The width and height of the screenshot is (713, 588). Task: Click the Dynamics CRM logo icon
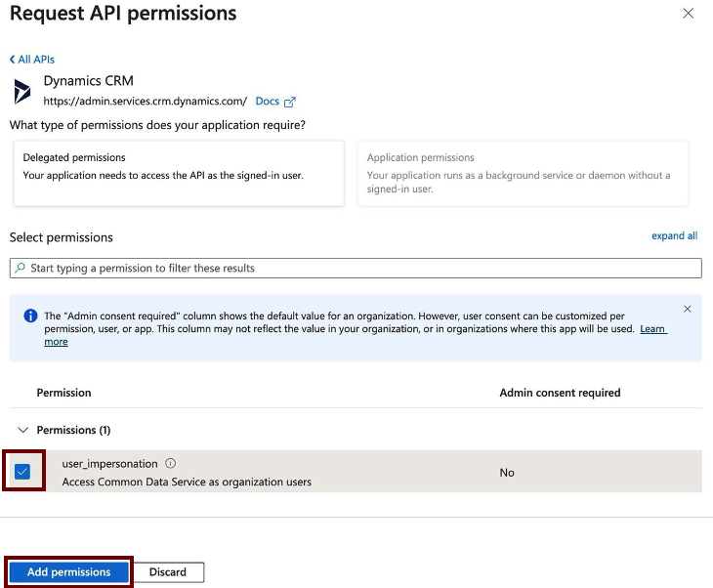[x=21, y=91]
